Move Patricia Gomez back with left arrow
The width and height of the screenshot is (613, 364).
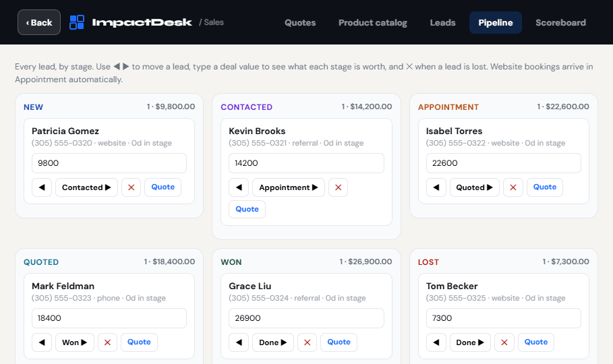[x=42, y=187]
